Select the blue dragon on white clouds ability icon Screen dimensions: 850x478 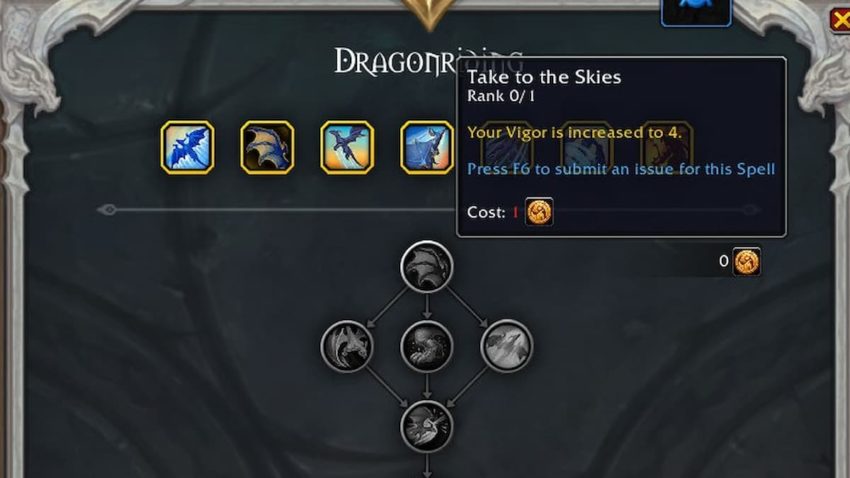187,147
